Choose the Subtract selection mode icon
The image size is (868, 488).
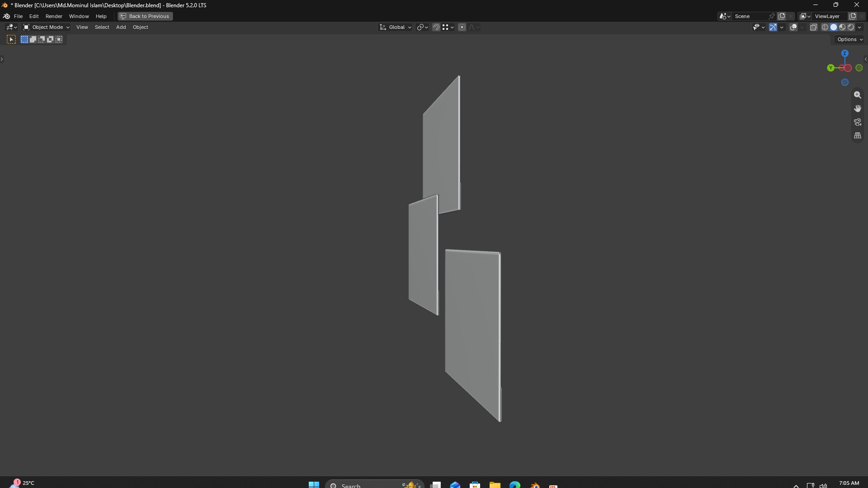[42, 40]
